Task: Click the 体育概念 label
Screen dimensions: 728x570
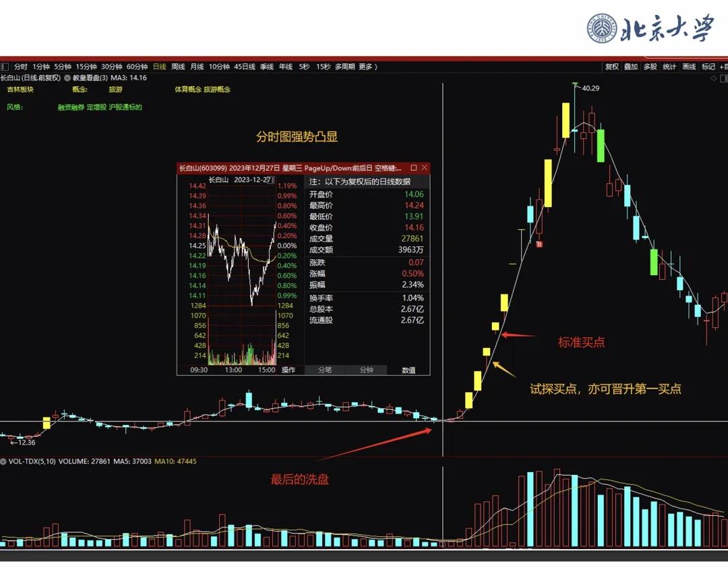Action: coord(188,90)
